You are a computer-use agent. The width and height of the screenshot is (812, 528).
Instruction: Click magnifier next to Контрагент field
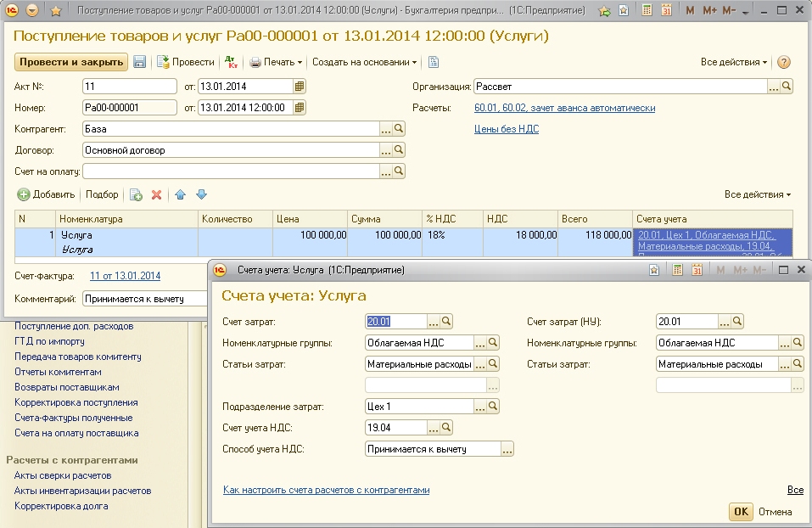(399, 129)
